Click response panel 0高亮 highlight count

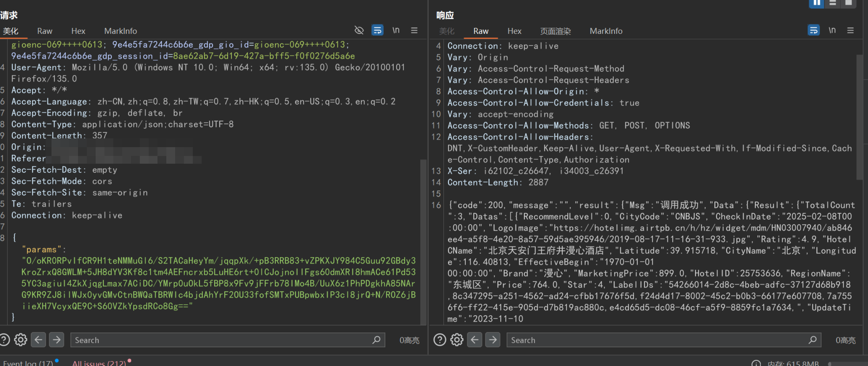pyautogui.click(x=846, y=340)
